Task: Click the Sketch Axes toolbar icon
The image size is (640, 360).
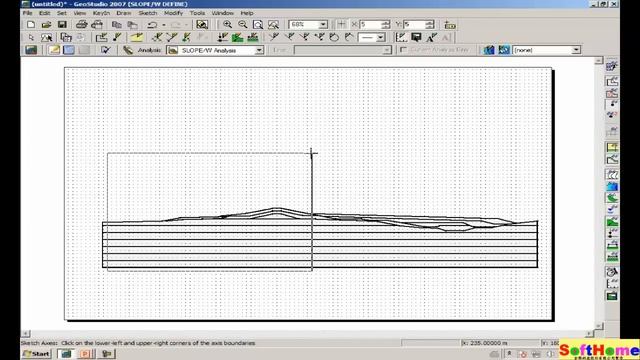Action: click(401, 38)
